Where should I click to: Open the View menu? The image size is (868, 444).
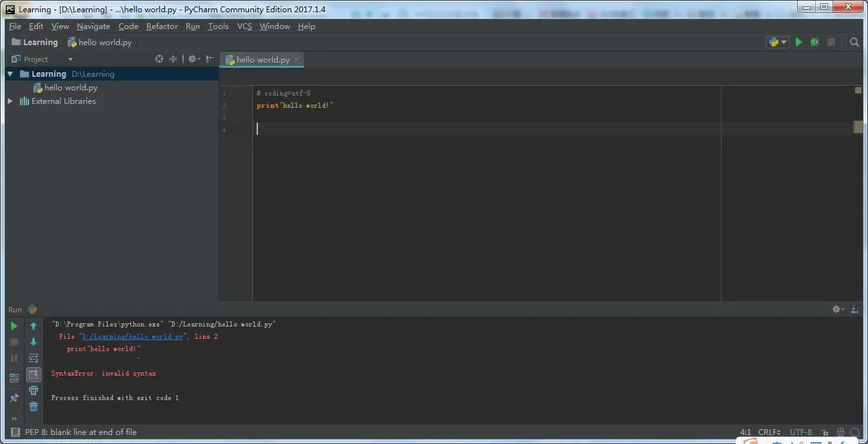(x=60, y=26)
